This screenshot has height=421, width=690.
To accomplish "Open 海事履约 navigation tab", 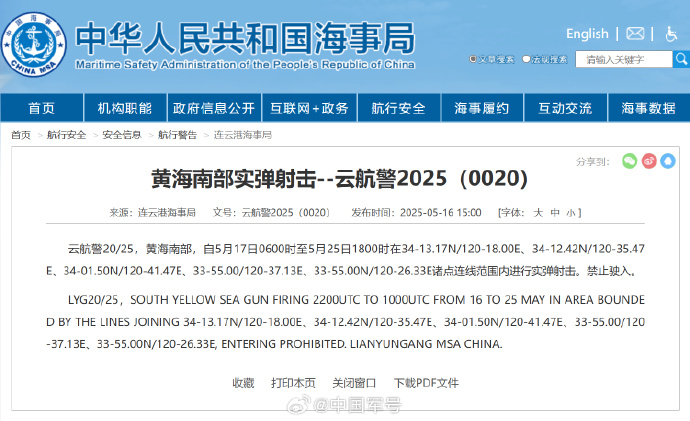I will [x=482, y=108].
